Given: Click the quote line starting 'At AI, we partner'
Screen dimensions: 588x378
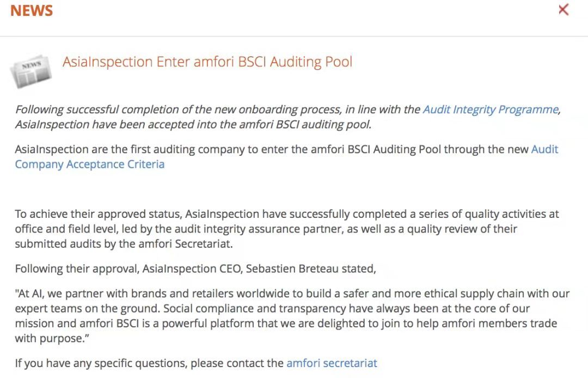Looking at the screenshot, I should click(292, 294).
